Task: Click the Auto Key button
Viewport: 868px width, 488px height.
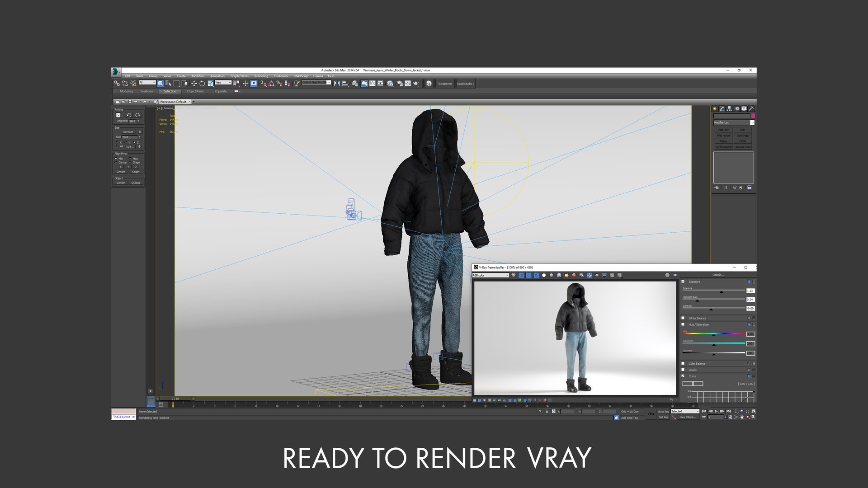Action: [664, 411]
